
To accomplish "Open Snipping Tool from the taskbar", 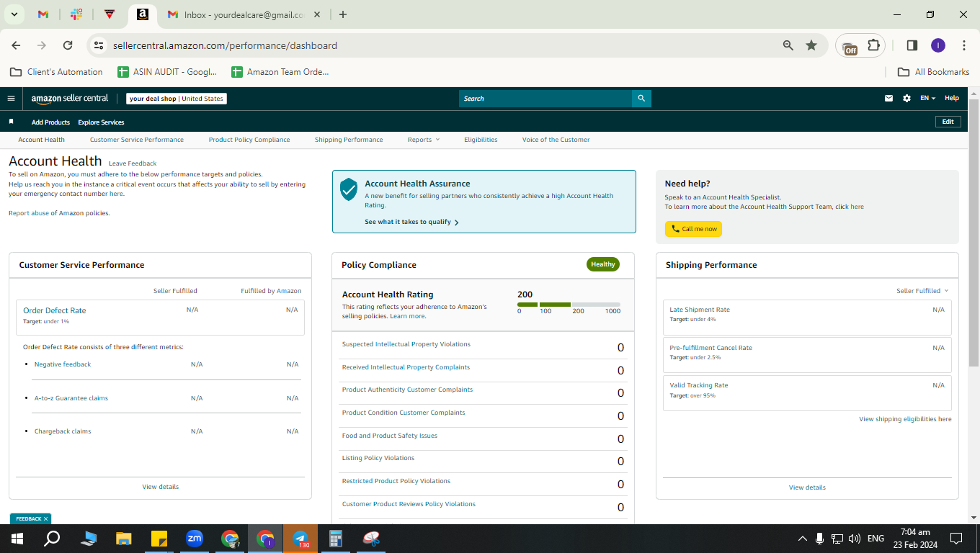I will coord(371,539).
